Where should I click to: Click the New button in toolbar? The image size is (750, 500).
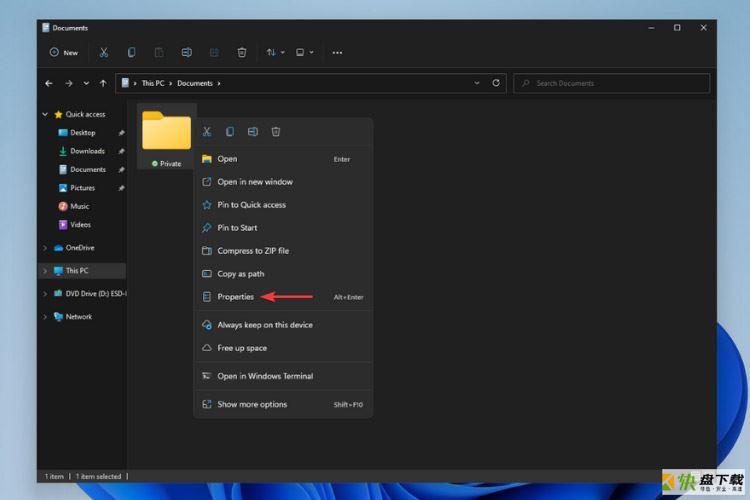point(64,53)
